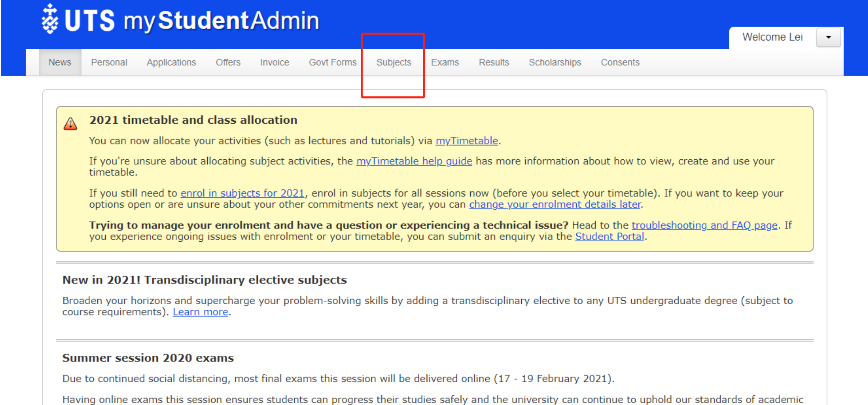Open the Govt Forms tab

pos(333,62)
